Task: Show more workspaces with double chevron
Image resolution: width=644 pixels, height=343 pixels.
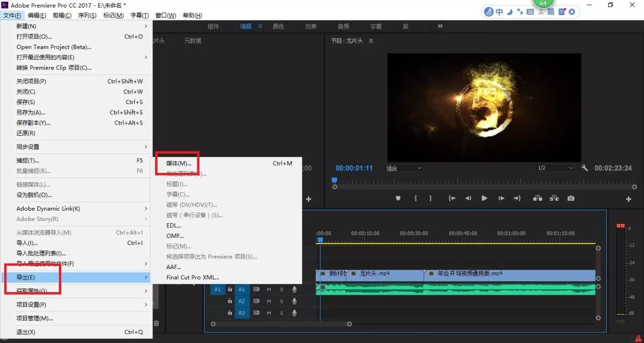Action: (x=440, y=26)
